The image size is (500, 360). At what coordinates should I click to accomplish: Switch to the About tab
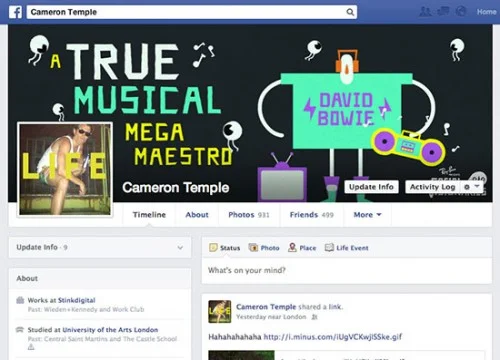coord(197,215)
